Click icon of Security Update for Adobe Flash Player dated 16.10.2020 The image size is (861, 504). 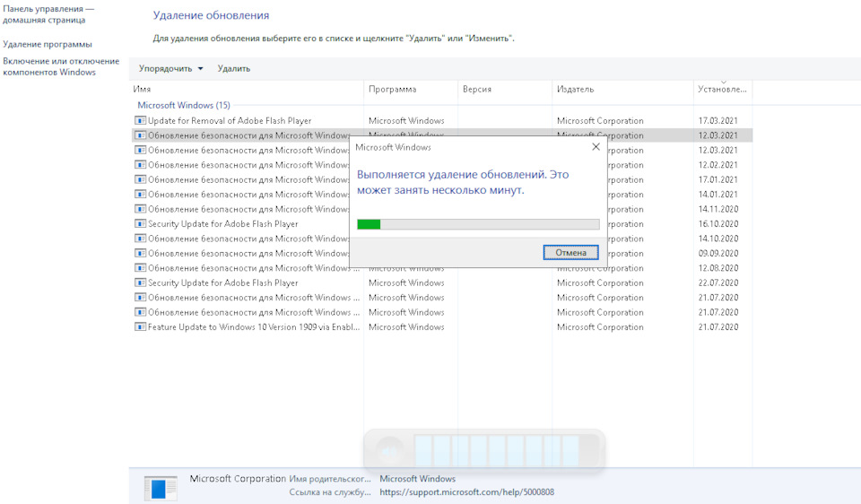[141, 224]
